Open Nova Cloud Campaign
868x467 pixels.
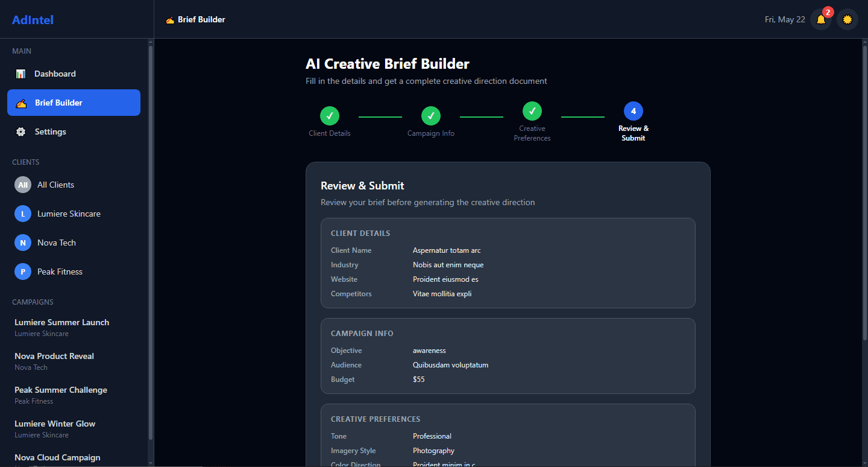click(x=74, y=459)
